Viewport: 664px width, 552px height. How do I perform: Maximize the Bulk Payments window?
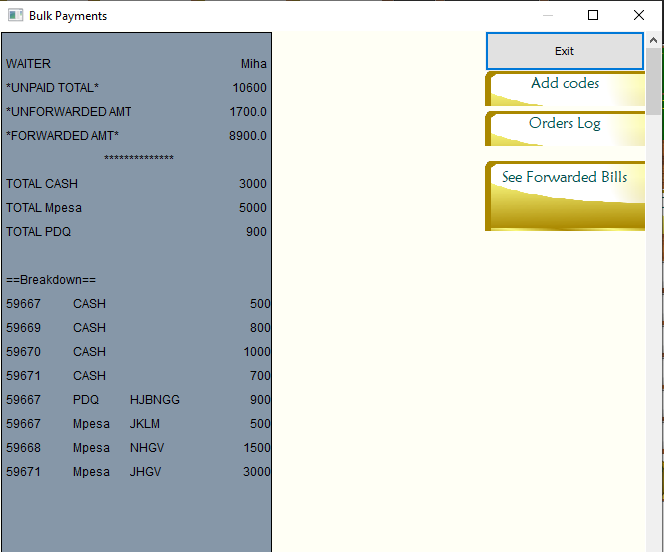pos(593,15)
